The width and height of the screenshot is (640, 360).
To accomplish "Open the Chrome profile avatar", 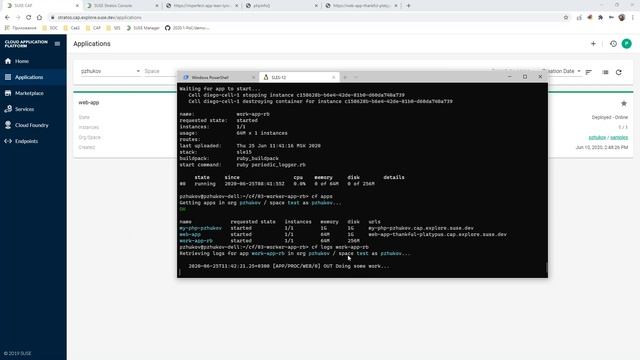I will [x=622, y=18].
